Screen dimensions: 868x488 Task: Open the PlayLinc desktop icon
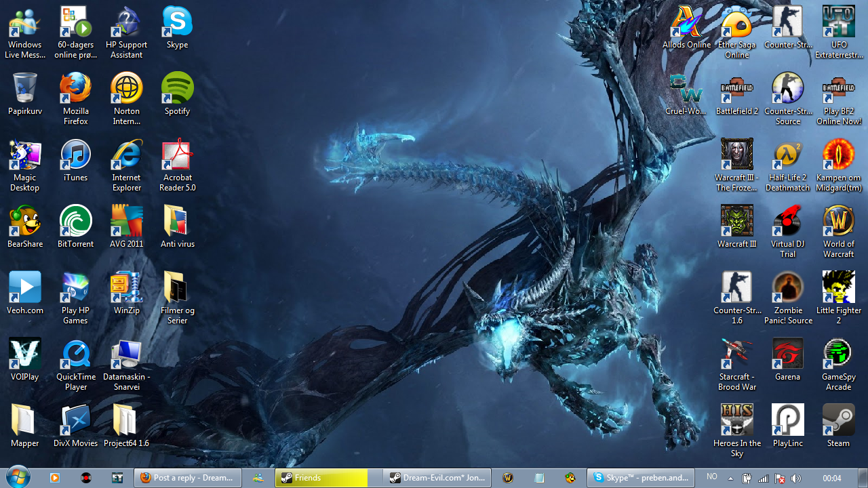tap(787, 421)
